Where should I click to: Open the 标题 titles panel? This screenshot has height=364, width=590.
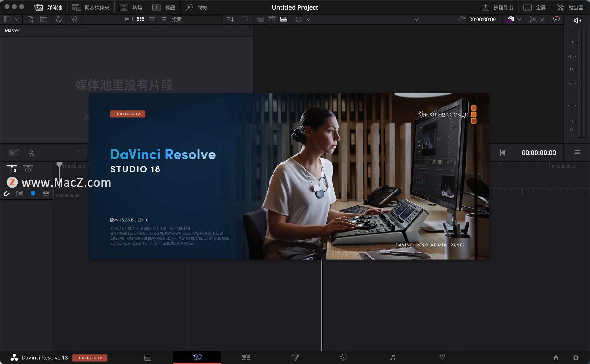tap(164, 7)
